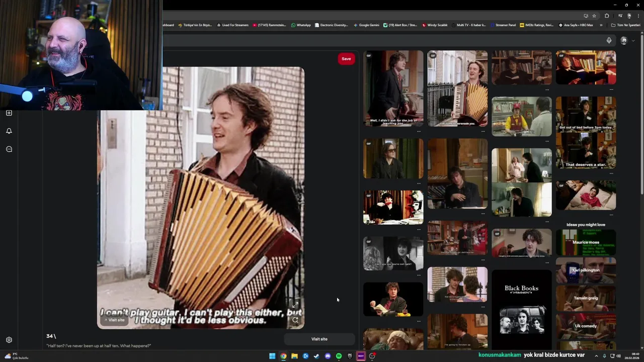The image size is (644, 362).
Task: Open the Electronic Diversity bookmark
Action: pos(331,25)
